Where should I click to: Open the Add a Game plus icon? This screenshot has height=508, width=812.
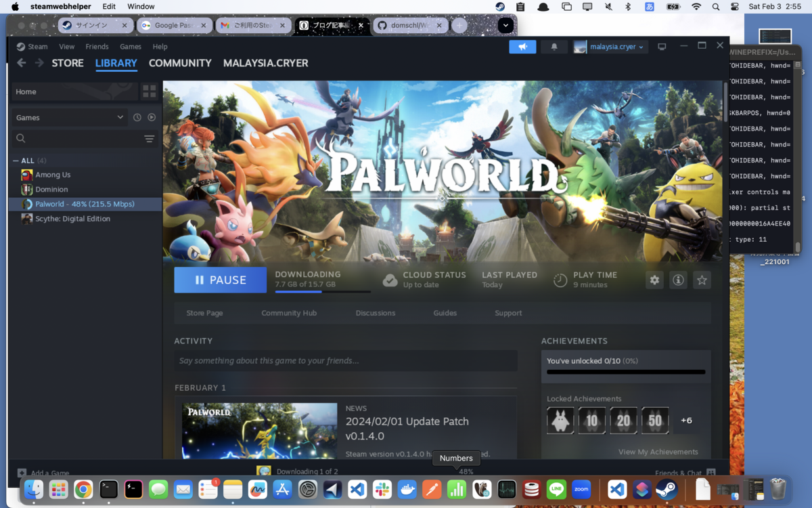click(x=22, y=473)
